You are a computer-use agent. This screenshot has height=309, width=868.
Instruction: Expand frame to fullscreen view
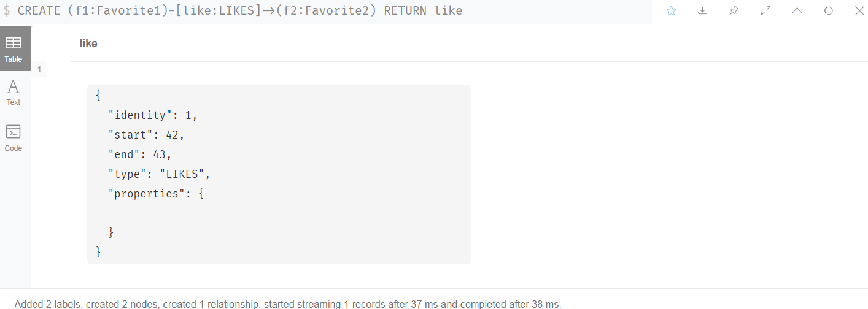(765, 11)
